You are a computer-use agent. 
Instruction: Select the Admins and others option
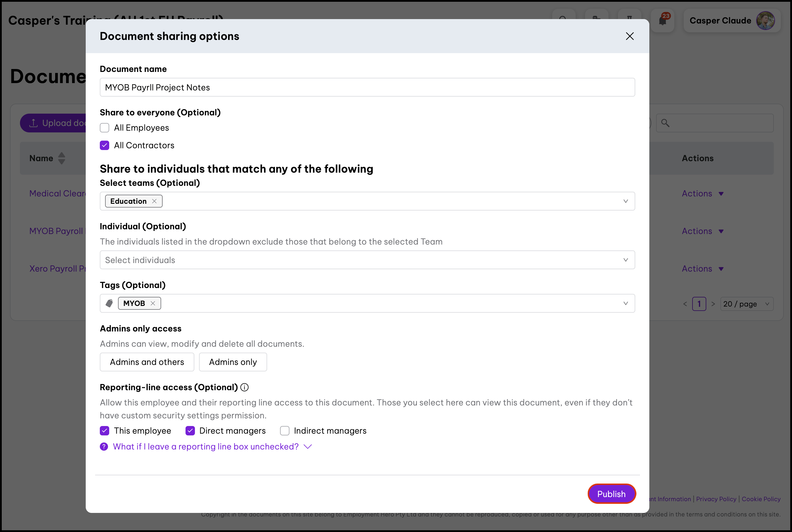point(147,362)
